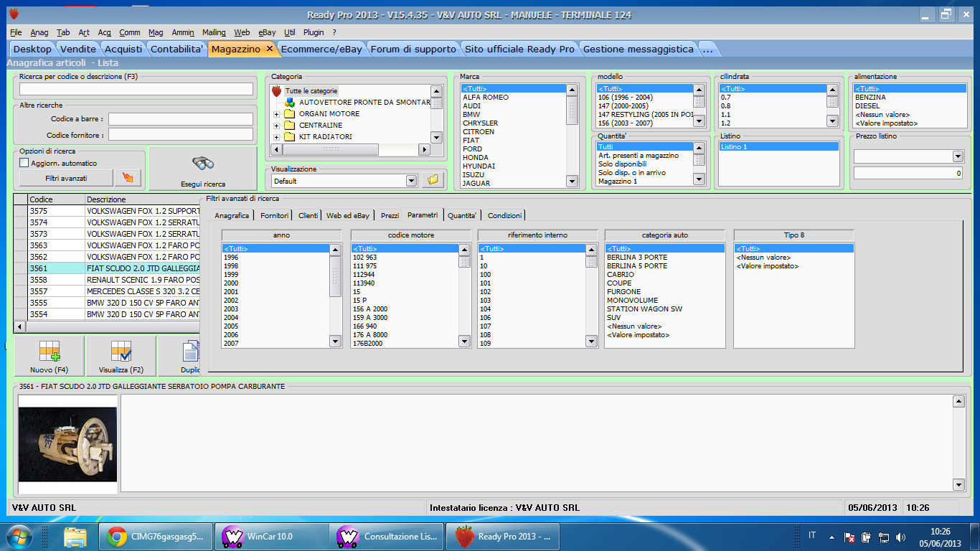Click the Ready Pro strawberry title bar icon
The image size is (980, 551).
click(14, 14)
